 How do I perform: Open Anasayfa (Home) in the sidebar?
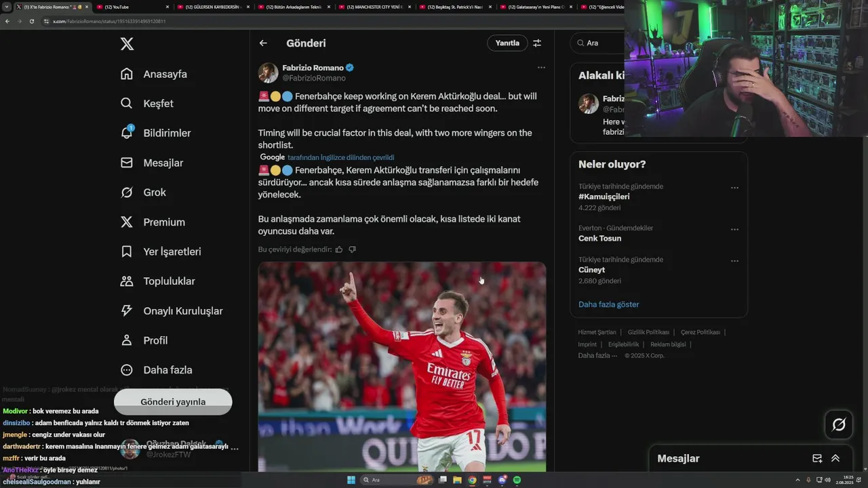(x=154, y=74)
